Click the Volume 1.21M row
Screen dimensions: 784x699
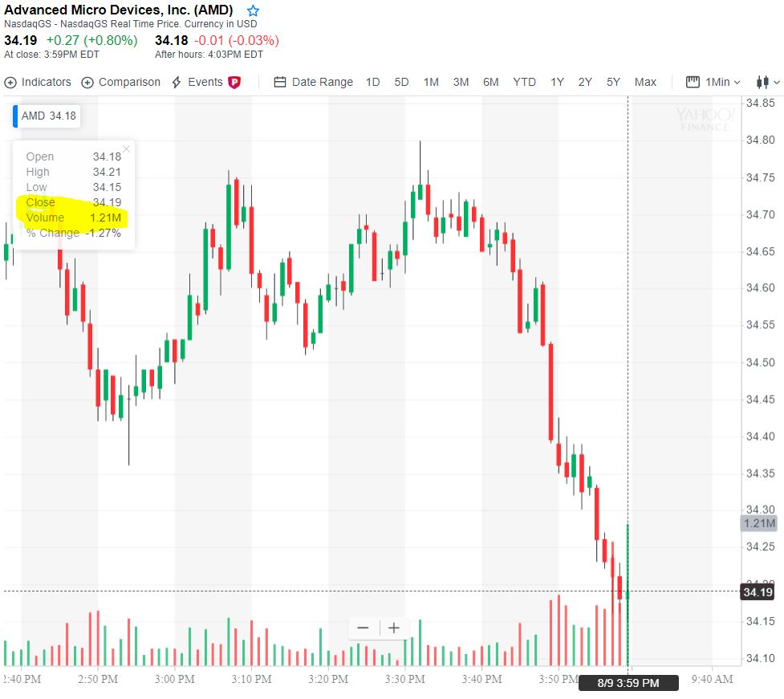(x=74, y=217)
